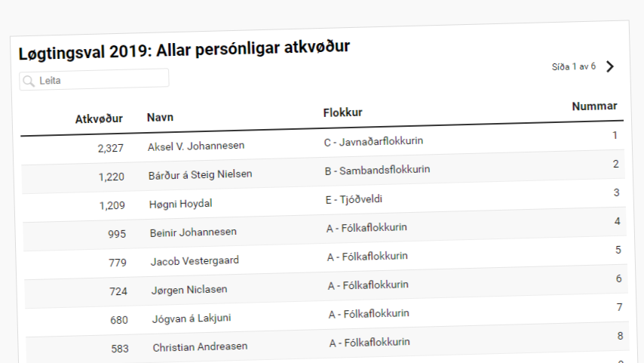Go to next page using chevron arrow
The width and height of the screenshot is (644, 363).
(610, 66)
